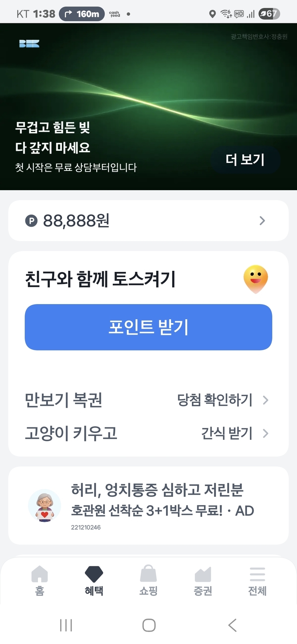Tap the grandmother avatar in the ad
297x644 pixels.
coord(44,505)
